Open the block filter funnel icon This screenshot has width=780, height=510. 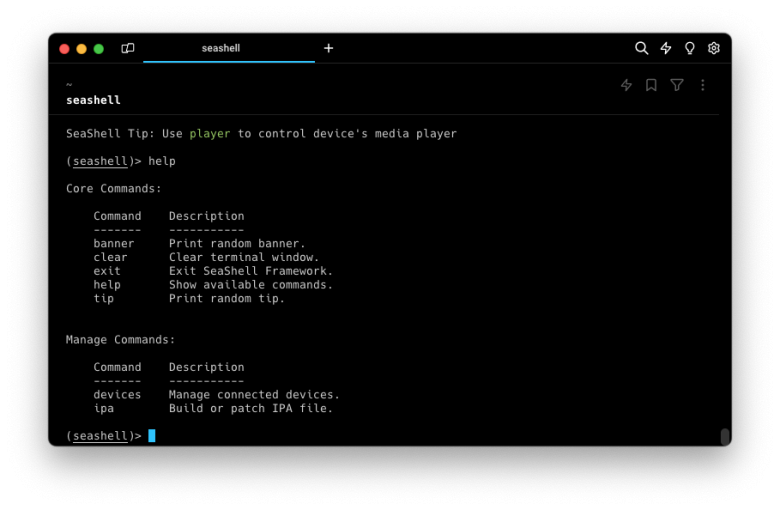point(677,85)
